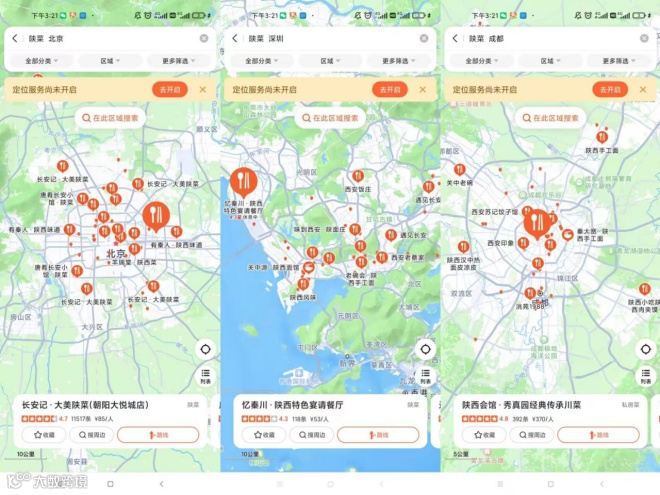Image resolution: width=660 pixels, height=495 pixels.
Task: Tap 收藏 on 陕西会馆 card
Action: [x=484, y=435]
